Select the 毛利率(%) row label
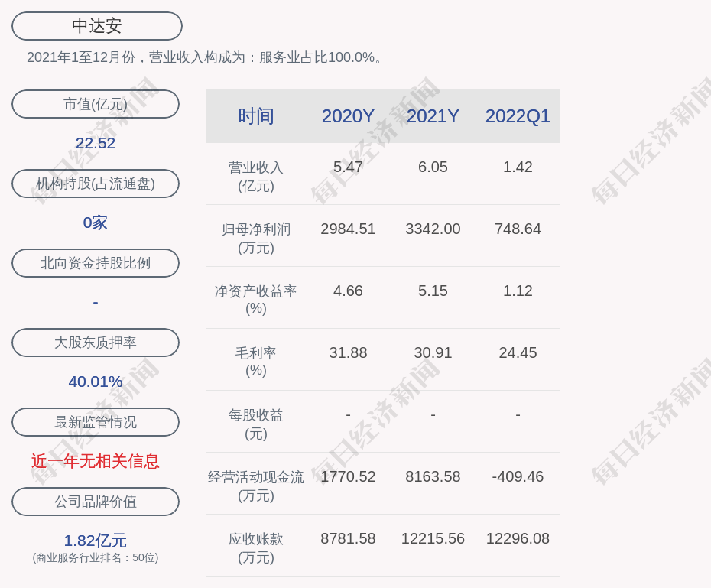 click(256, 362)
